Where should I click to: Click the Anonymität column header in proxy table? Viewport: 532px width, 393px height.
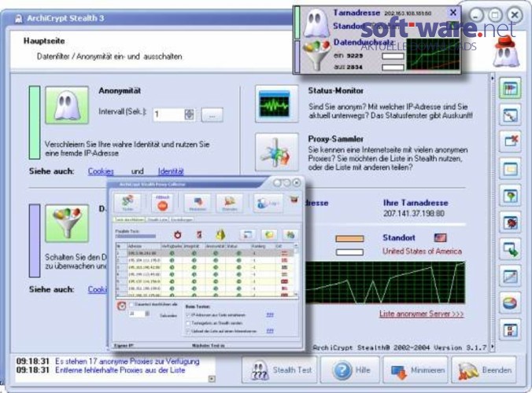(x=216, y=246)
